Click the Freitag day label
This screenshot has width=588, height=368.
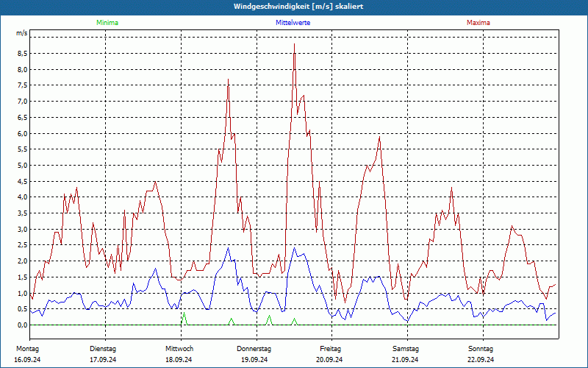[x=330, y=349]
